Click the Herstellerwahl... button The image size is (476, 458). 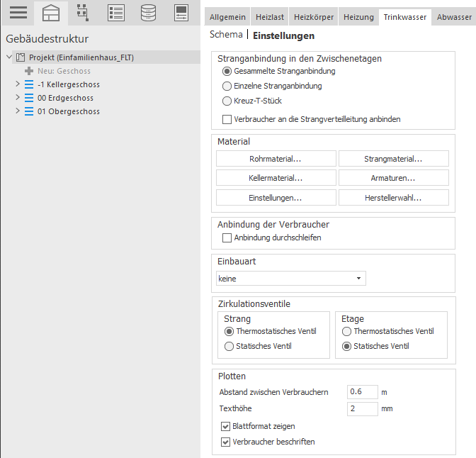[x=393, y=198]
